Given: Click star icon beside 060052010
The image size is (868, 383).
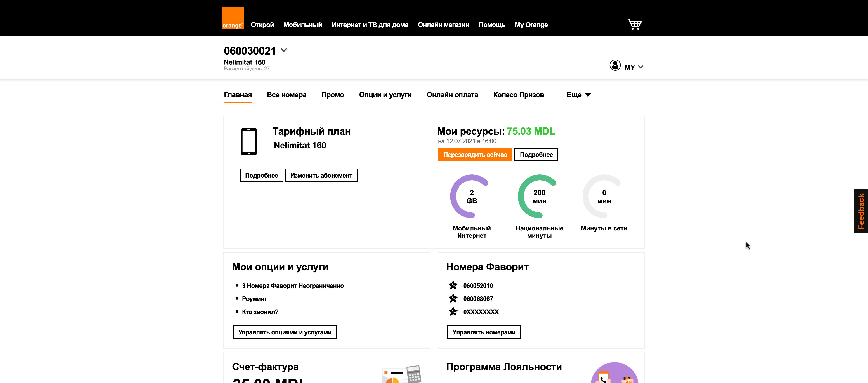Looking at the screenshot, I should pyautogui.click(x=453, y=285).
